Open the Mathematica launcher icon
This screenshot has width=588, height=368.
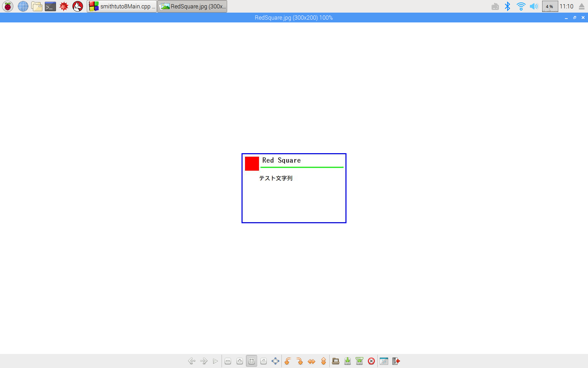64,6
